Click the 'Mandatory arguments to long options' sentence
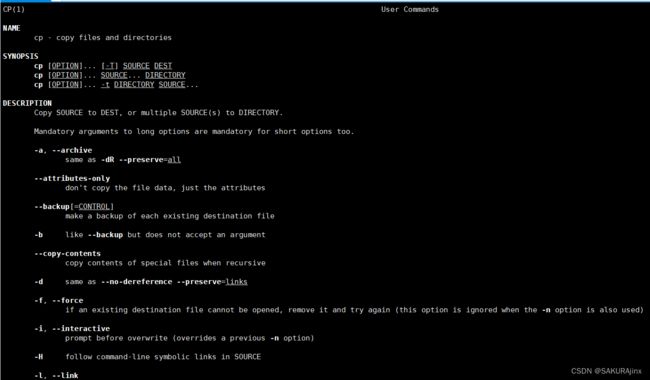 click(194, 131)
